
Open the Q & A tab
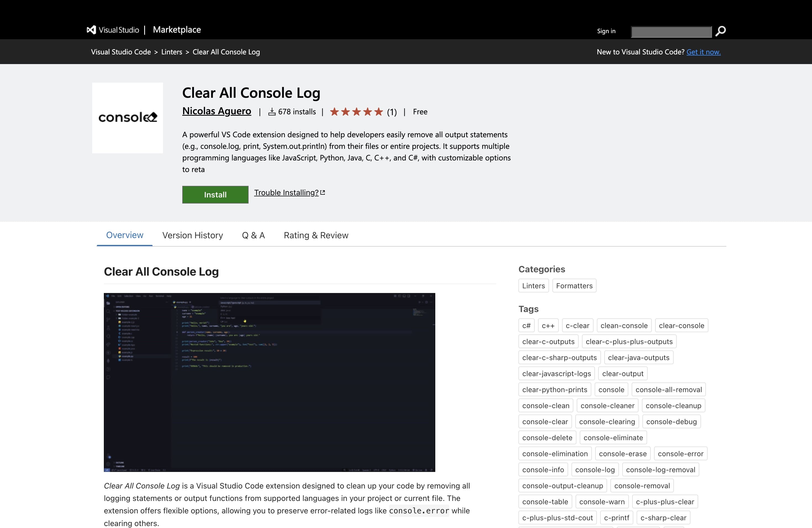(253, 235)
